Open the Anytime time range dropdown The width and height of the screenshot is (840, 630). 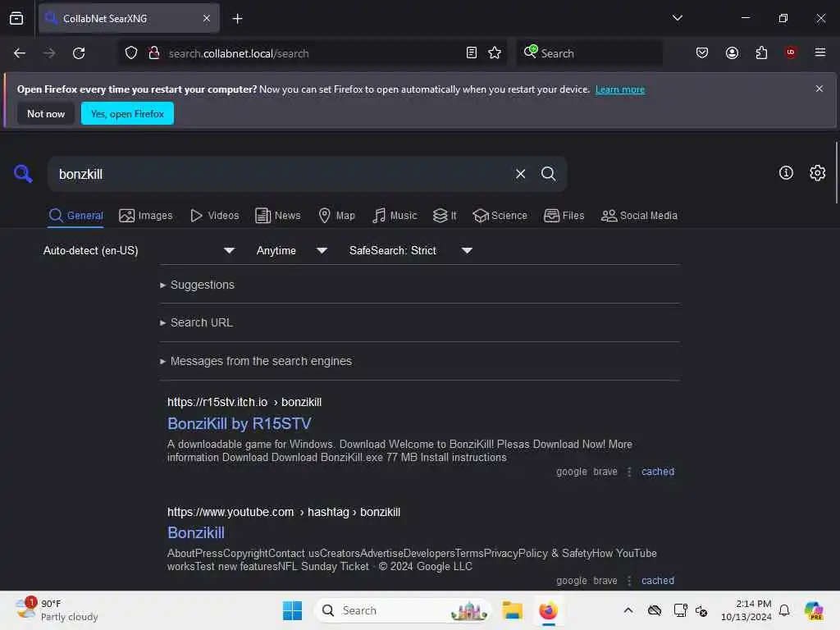click(x=291, y=250)
